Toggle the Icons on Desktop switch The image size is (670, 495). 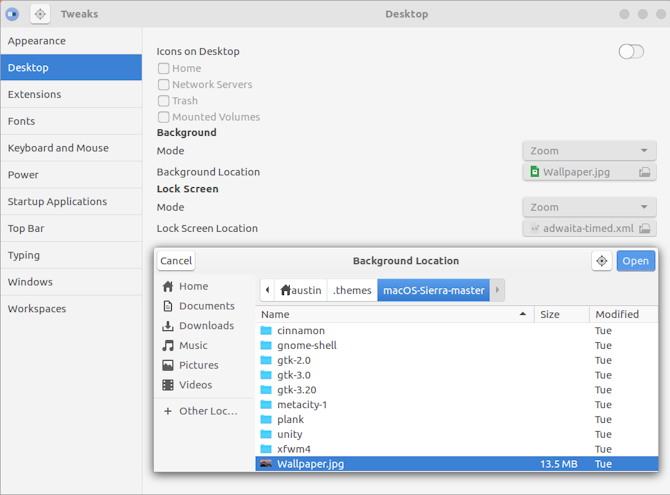click(631, 52)
